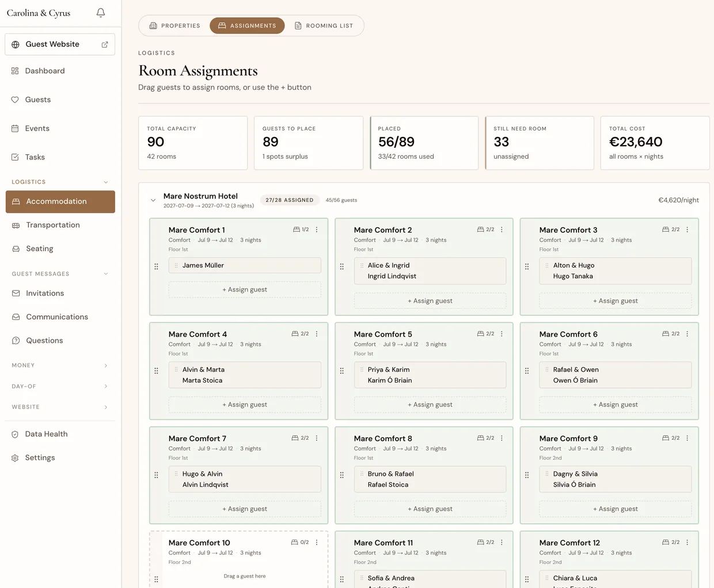Click the Guests heart icon
This screenshot has height=588, width=714.
(15, 100)
